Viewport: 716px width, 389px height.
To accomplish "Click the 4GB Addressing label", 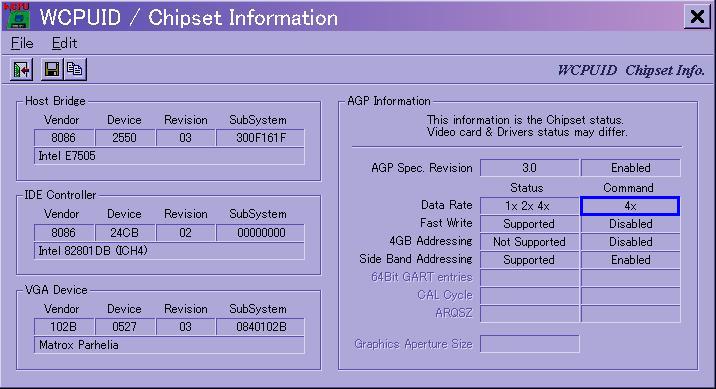I will pyautogui.click(x=431, y=241).
